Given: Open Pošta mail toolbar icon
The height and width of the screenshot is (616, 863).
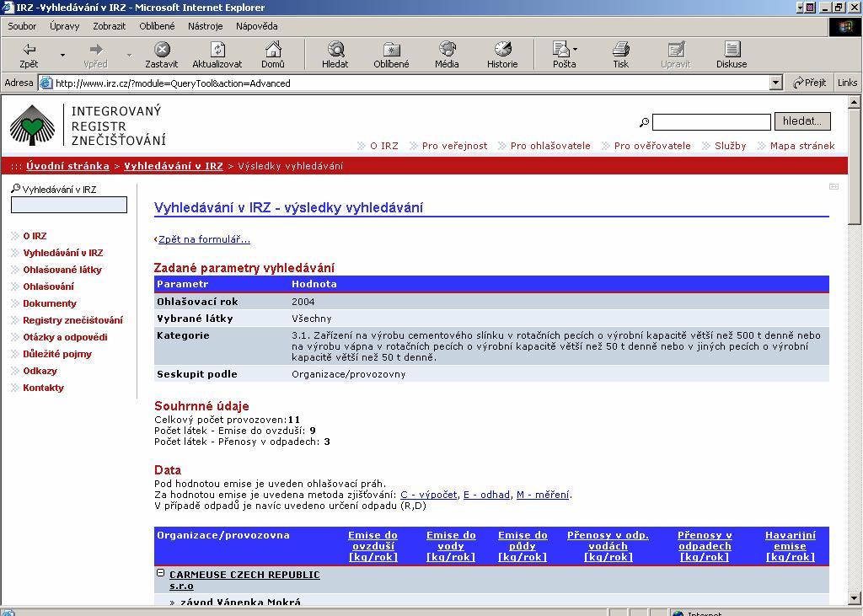Looking at the screenshot, I should [560, 50].
